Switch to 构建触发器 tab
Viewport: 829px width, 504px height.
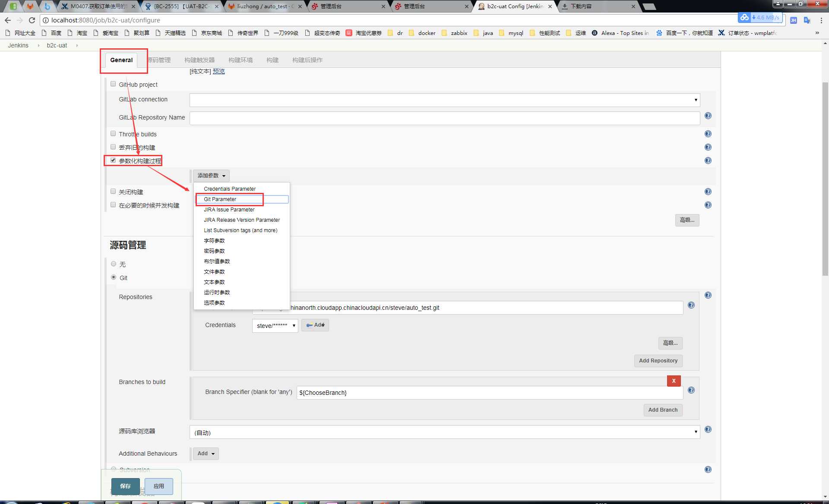pos(199,60)
